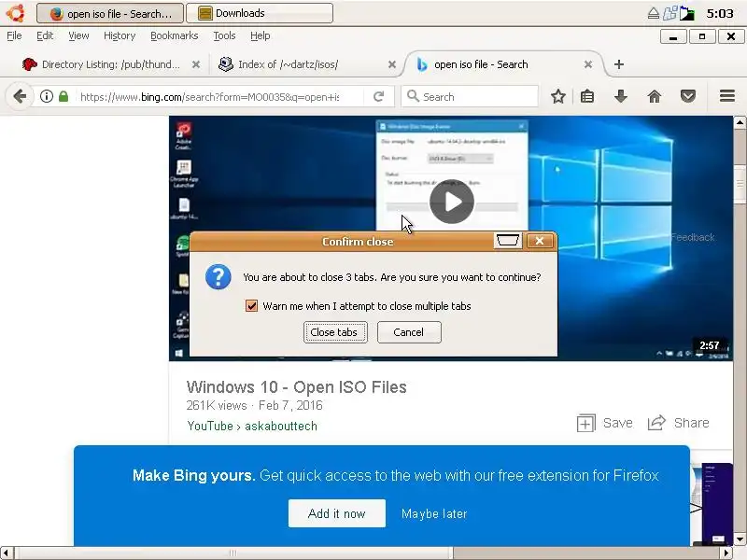Click the Add it now button
Screen dimensions: 747x560
tap(337, 513)
